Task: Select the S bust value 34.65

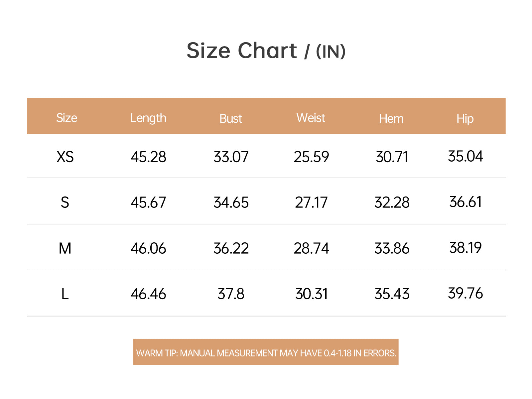Action: point(231,202)
